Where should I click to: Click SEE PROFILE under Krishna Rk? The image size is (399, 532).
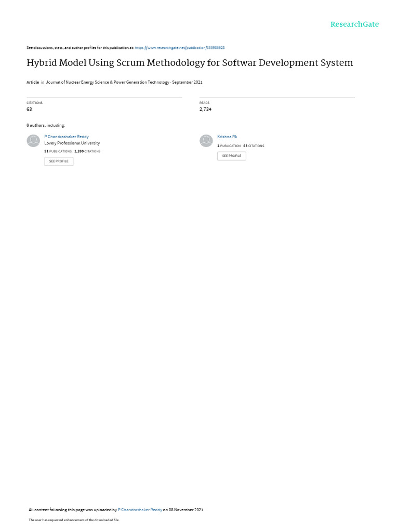click(231, 156)
